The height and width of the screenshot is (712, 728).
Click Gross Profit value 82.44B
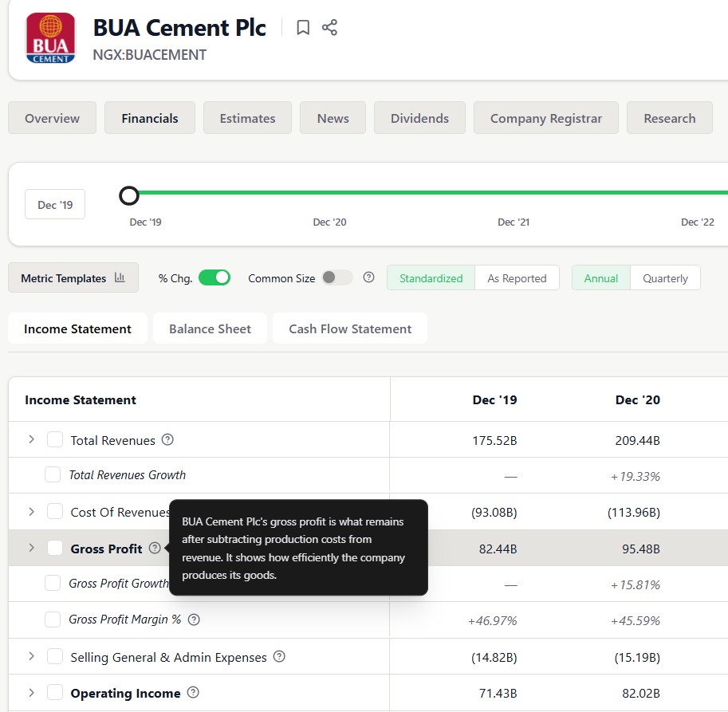pos(498,549)
